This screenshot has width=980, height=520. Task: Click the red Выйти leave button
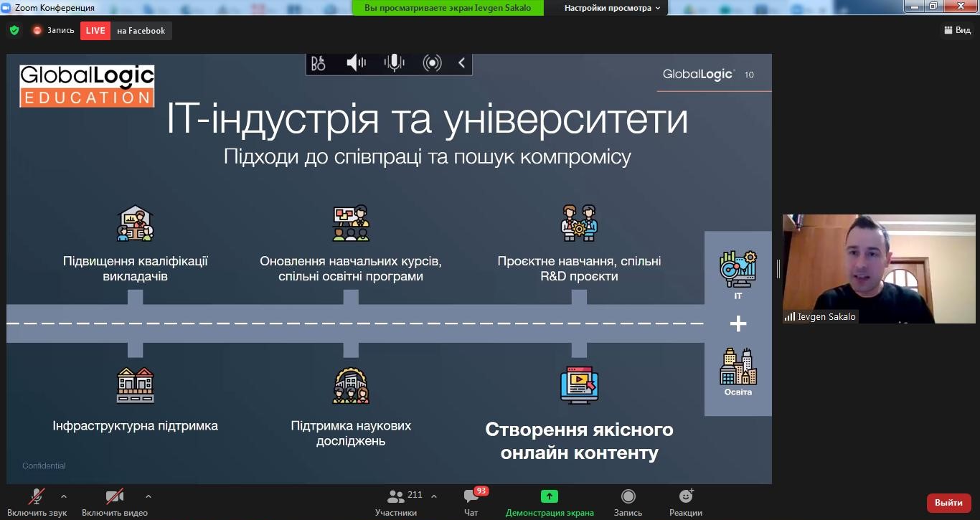[x=948, y=503]
